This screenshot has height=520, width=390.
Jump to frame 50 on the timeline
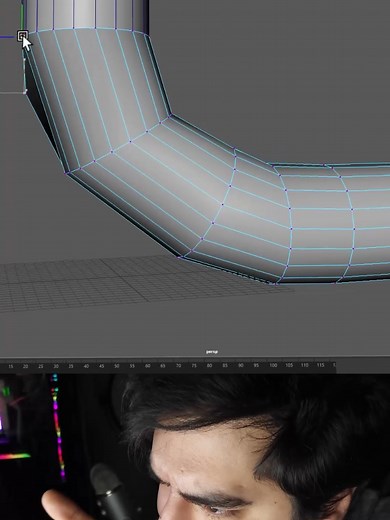coord(117,366)
